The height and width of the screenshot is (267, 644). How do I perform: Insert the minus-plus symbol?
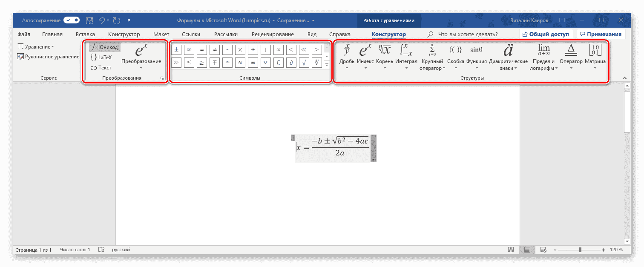point(215,63)
